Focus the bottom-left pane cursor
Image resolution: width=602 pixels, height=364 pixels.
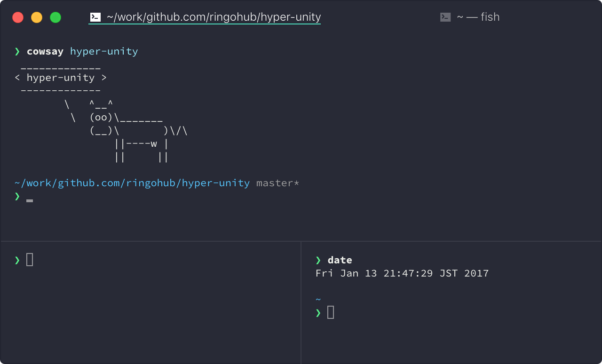(30, 260)
